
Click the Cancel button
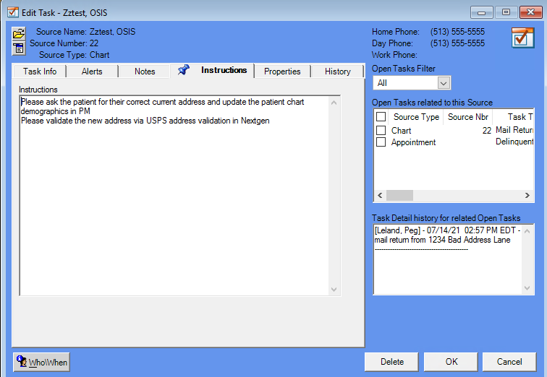[x=509, y=362]
